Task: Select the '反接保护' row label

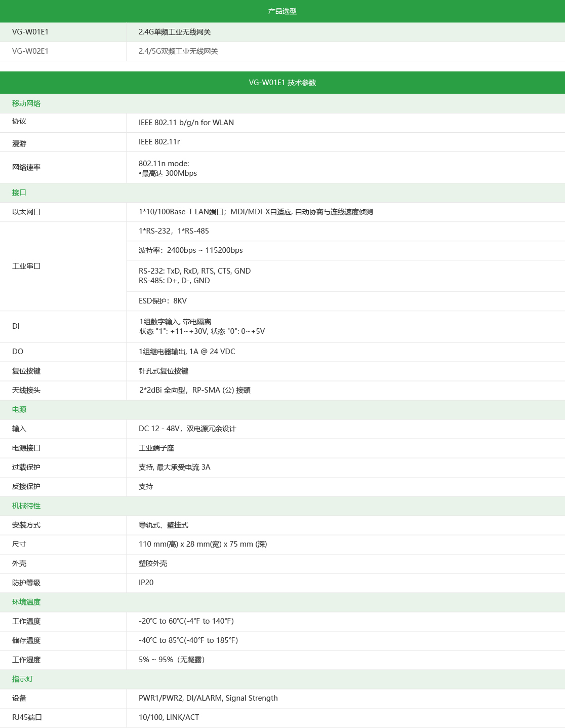Action: pos(26,486)
